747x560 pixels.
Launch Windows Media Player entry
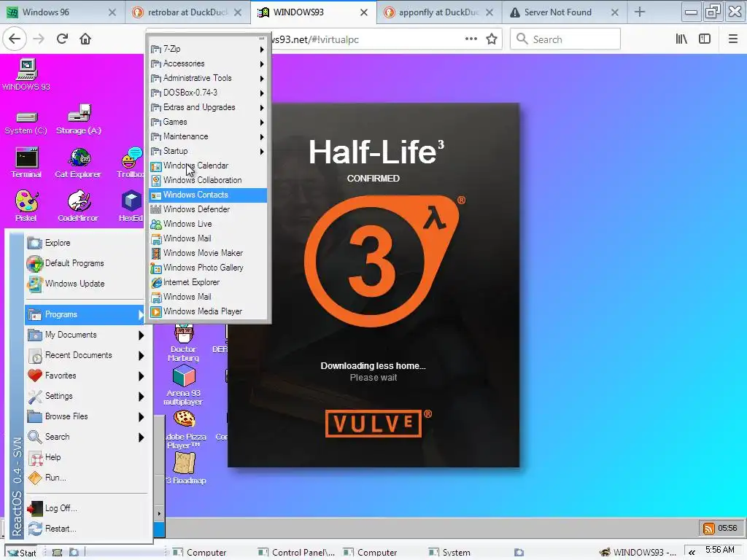point(208,311)
